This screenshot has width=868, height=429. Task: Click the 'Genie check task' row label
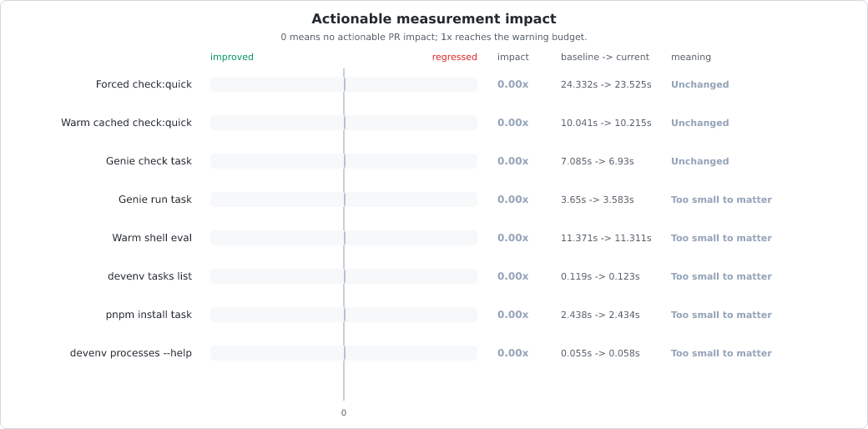click(149, 161)
